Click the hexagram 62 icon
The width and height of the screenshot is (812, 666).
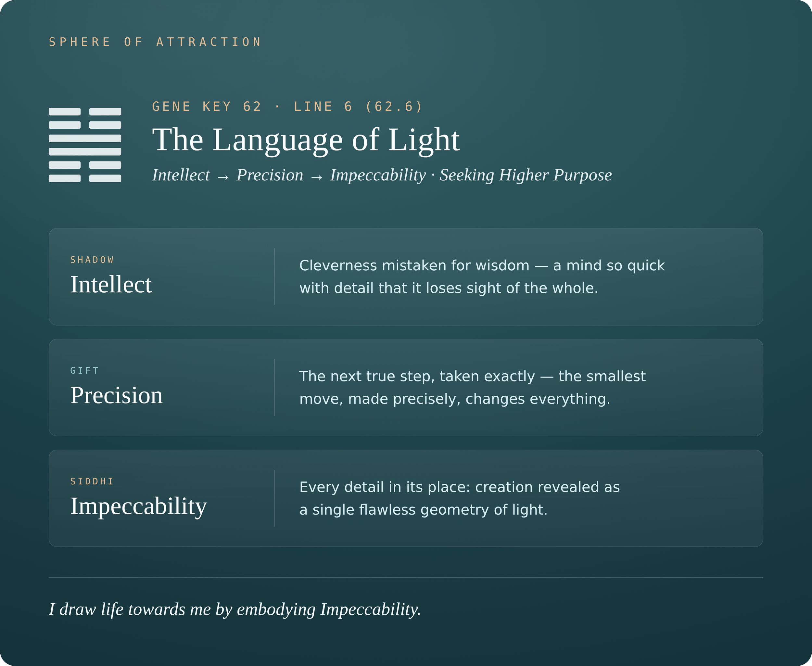pyautogui.click(x=85, y=145)
